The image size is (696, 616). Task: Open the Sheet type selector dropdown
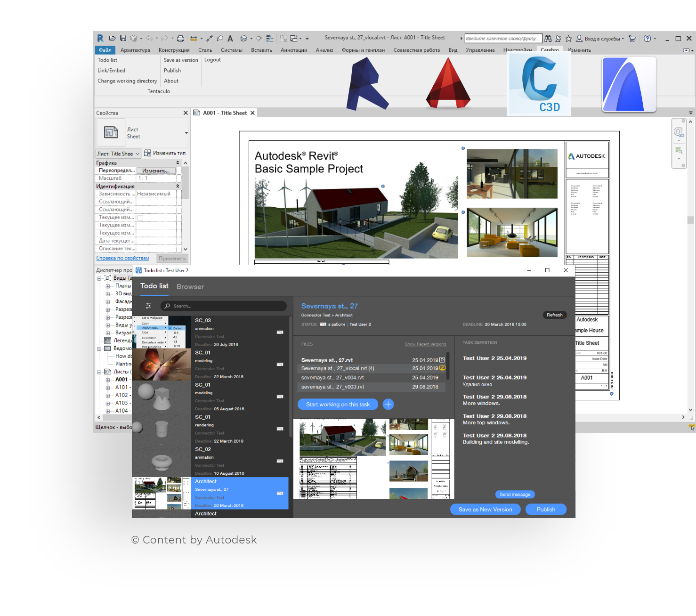[x=186, y=133]
